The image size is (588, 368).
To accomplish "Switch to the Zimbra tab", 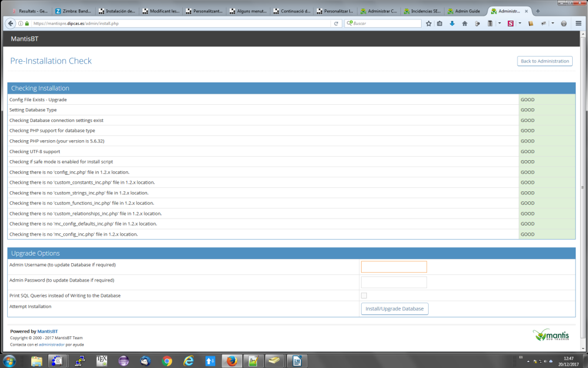I will tap(73, 11).
